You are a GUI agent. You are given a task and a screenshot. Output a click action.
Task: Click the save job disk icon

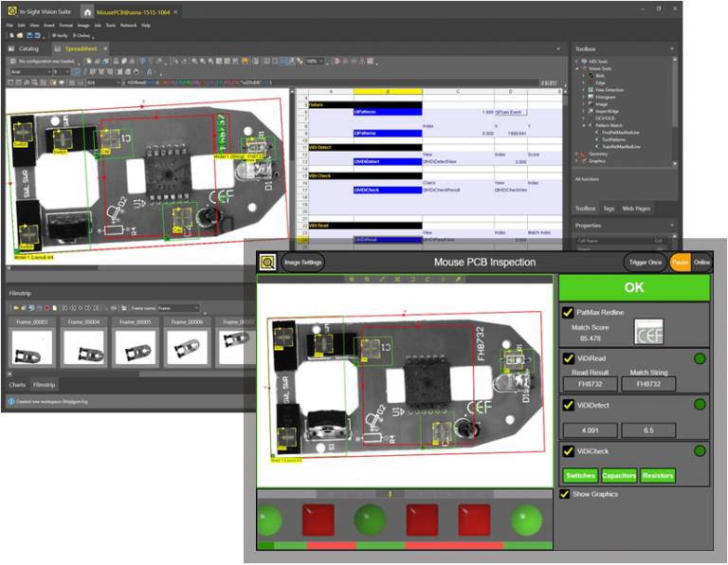coord(29,35)
